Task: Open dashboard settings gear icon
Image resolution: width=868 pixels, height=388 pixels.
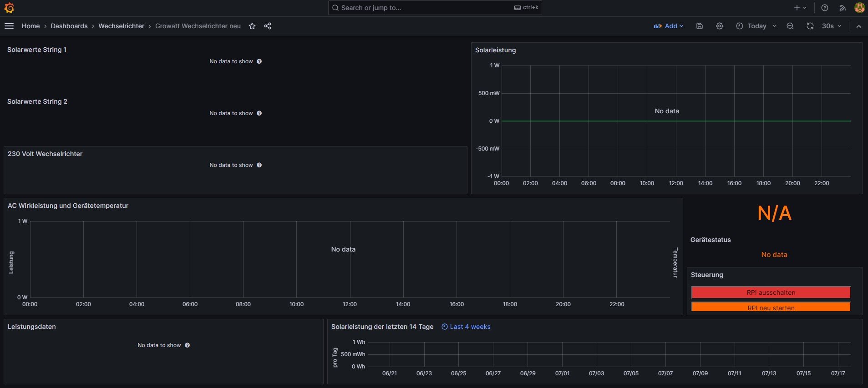Action: tap(720, 26)
